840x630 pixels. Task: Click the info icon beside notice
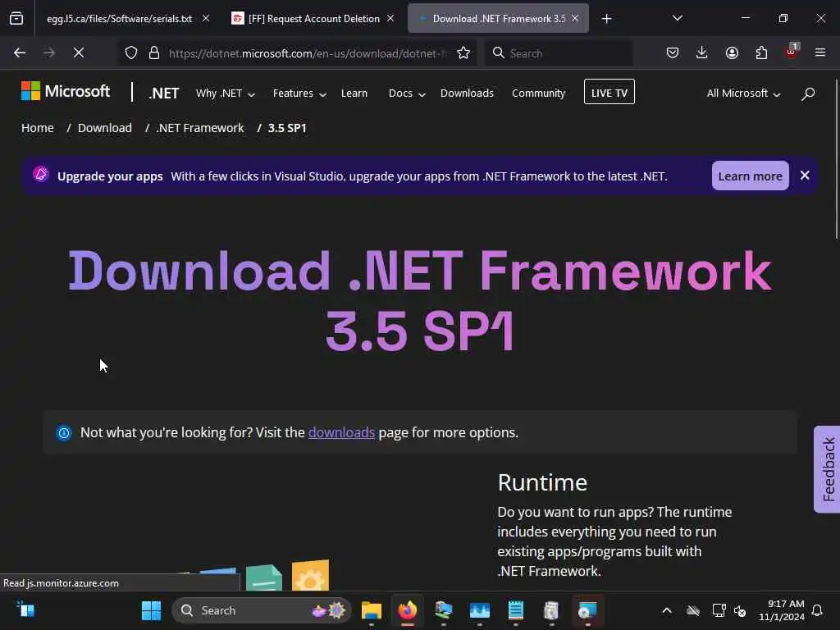click(64, 433)
